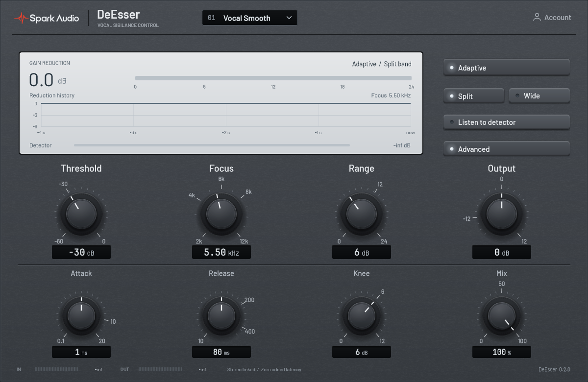Enable Listen to detector

[507, 122]
